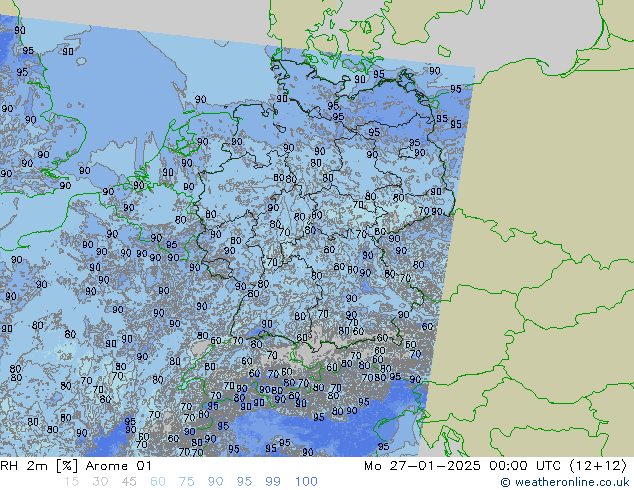Select the 15 value in the legend
634x490 pixels.
pyautogui.click(x=71, y=482)
